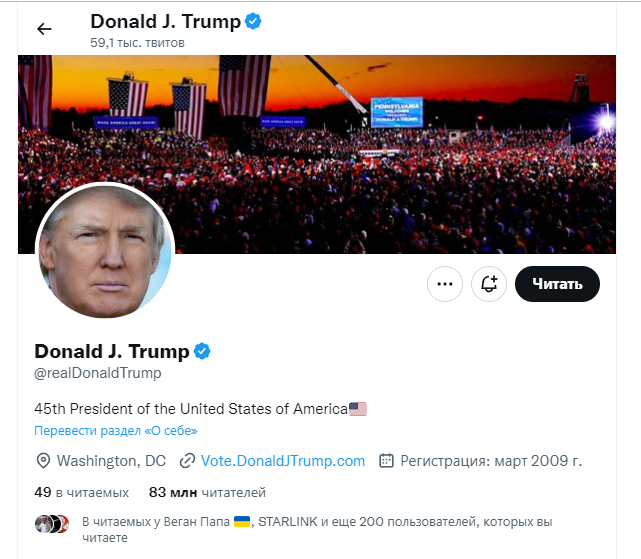This screenshot has height=559, width=641.
Task: Open the round profile avatar photo
Action: (x=105, y=251)
